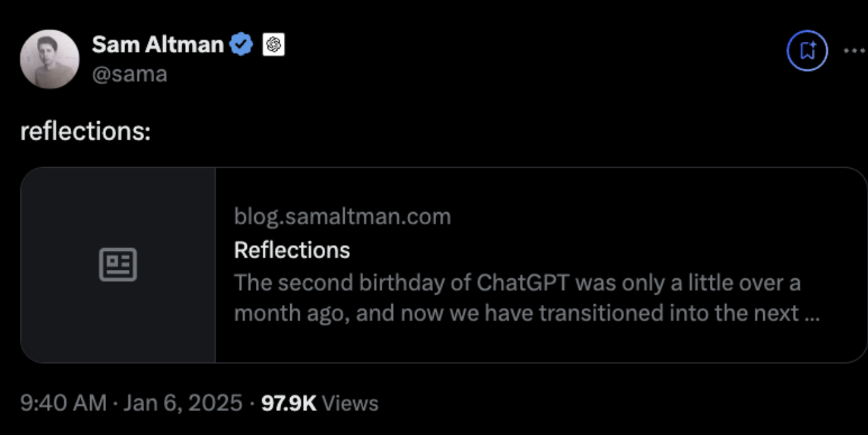The width and height of the screenshot is (868, 435).
Task: Click the card description starting "The second birthday"
Action: click(x=517, y=283)
